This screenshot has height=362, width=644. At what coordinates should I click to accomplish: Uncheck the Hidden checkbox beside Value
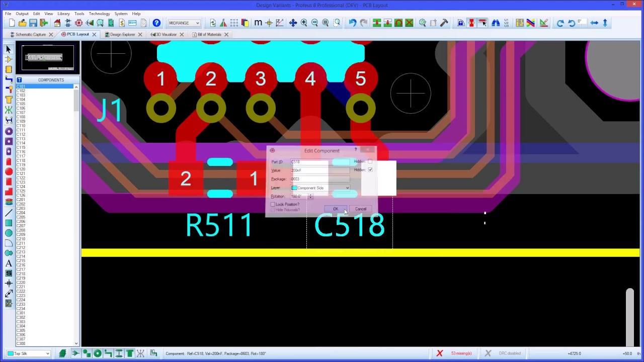click(x=370, y=170)
